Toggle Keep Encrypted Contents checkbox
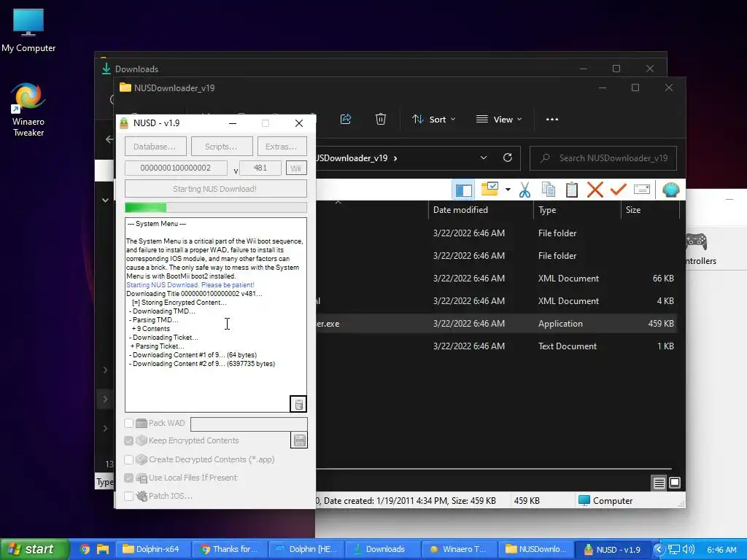This screenshot has width=747, height=560. pos(128,441)
